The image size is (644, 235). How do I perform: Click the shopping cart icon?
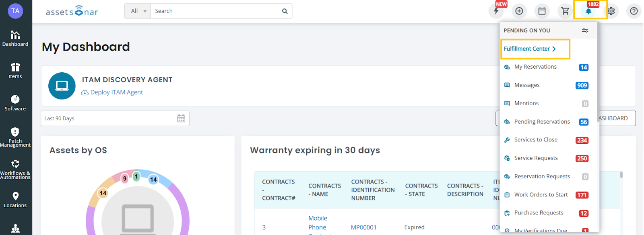tap(565, 11)
